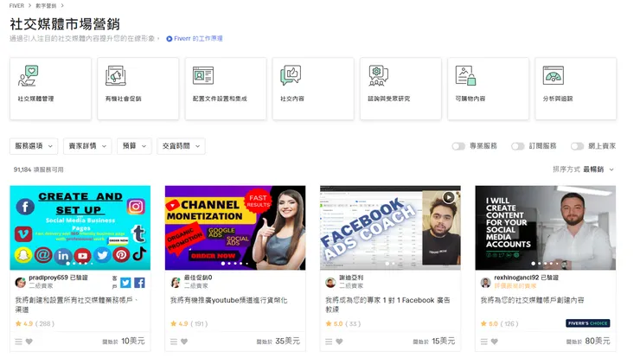This screenshot has height=364, width=640.
Task: Click Facebook icon on pradiproy659 card
Action: pyautogui.click(x=139, y=283)
